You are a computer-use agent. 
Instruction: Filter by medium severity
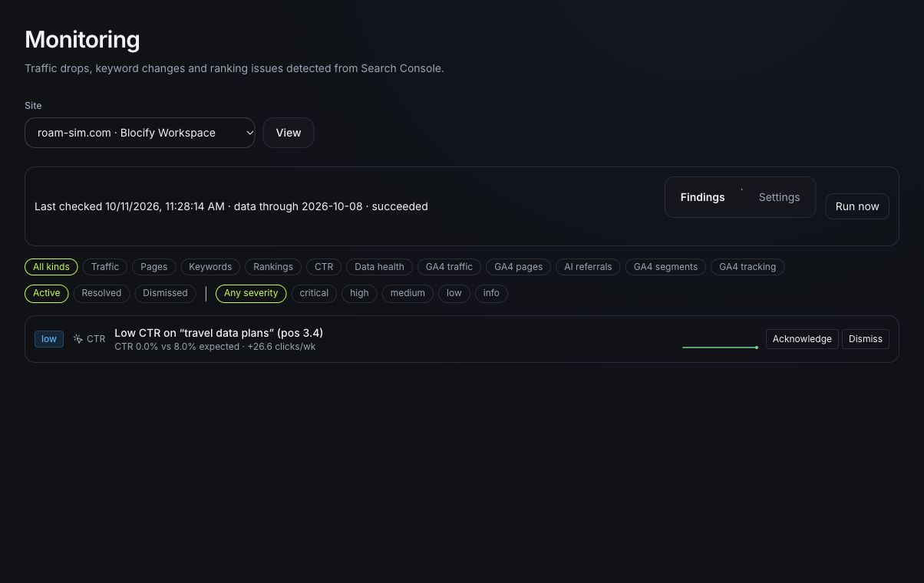pyautogui.click(x=408, y=293)
